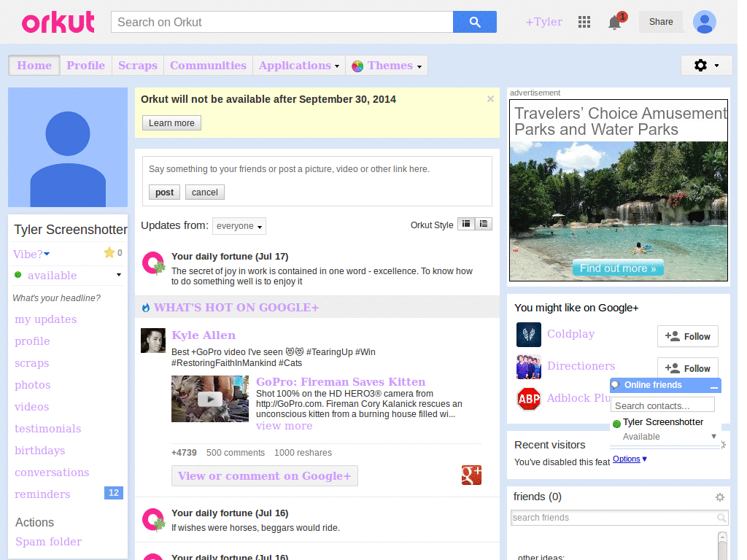
Task: Follow Coldplay
Action: tap(687, 336)
